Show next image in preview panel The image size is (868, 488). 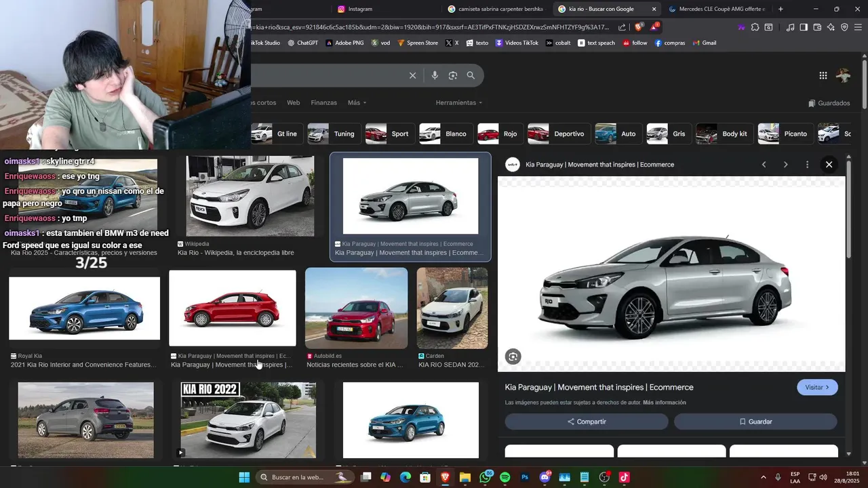click(785, 165)
